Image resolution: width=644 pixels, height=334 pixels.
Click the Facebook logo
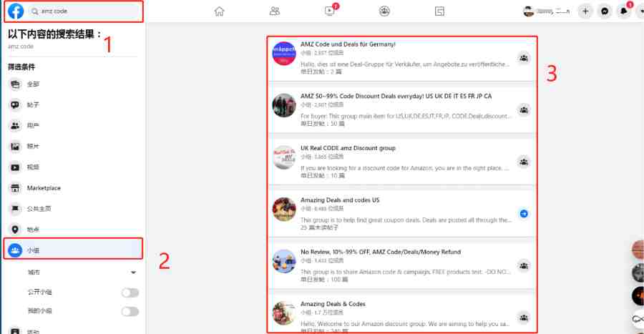pyautogui.click(x=16, y=11)
